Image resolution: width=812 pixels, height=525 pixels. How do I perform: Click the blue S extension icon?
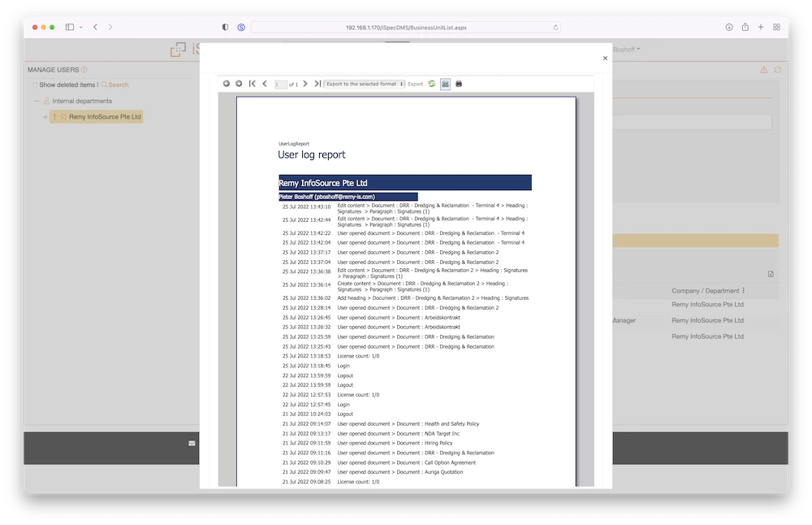(241, 28)
